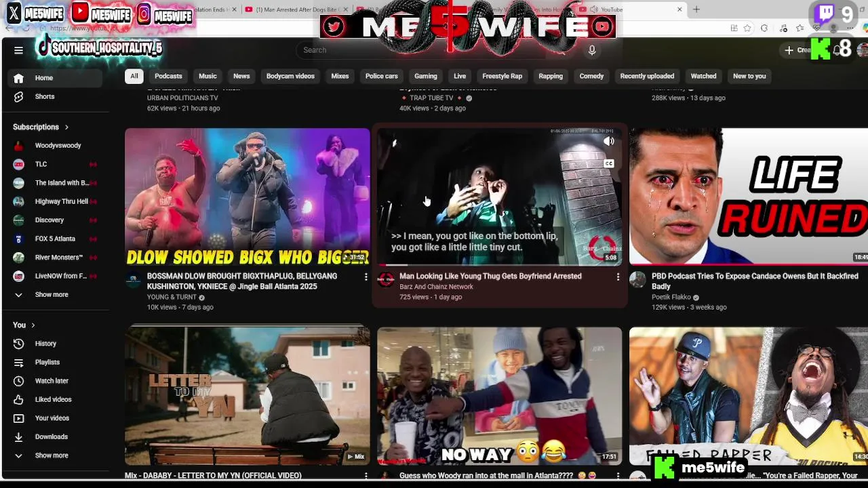Open NO WAY mall video thumbnail
This screenshot has width=868, height=488.
pyautogui.click(x=500, y=396)
